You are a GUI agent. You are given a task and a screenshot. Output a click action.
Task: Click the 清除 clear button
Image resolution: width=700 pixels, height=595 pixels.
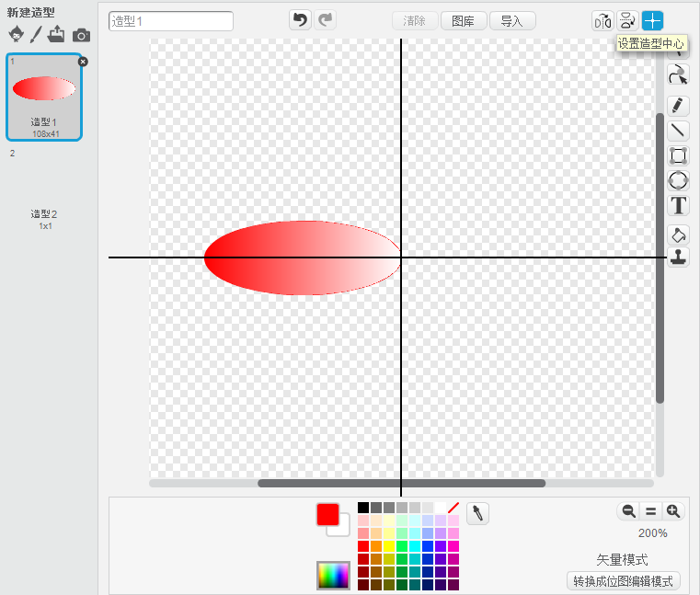click(x=415, y=21)
